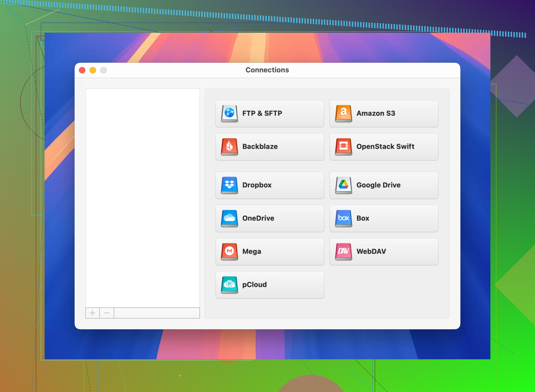This screenshot has height=392, width=535.
Task: Minimize the Connections window with yellow button
Action: point(93,70)
